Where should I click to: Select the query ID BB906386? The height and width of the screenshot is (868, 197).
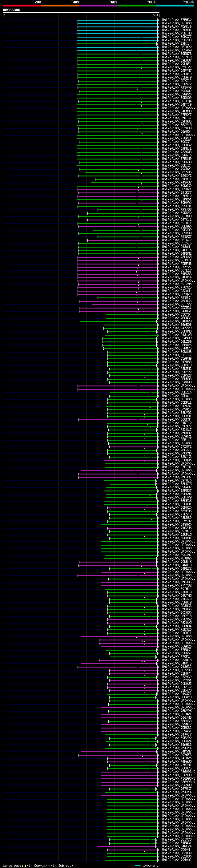(x=11, y=10)
